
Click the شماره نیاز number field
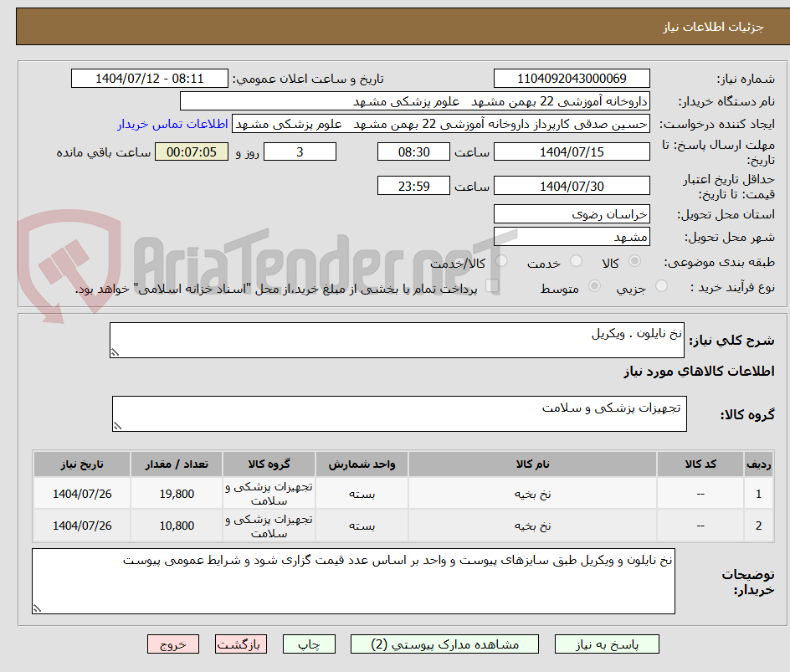[x=572, y=78]
